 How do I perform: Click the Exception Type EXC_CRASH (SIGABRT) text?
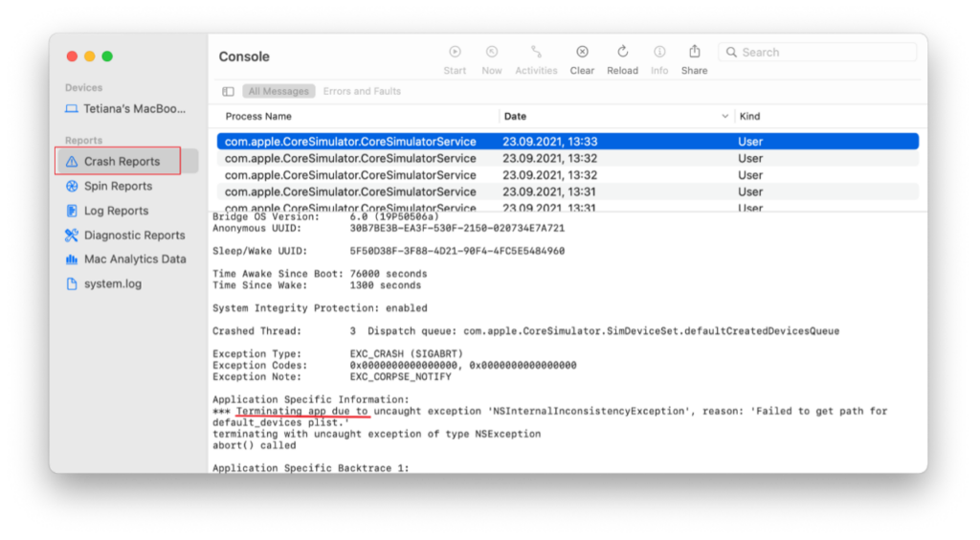coord(406,353)
